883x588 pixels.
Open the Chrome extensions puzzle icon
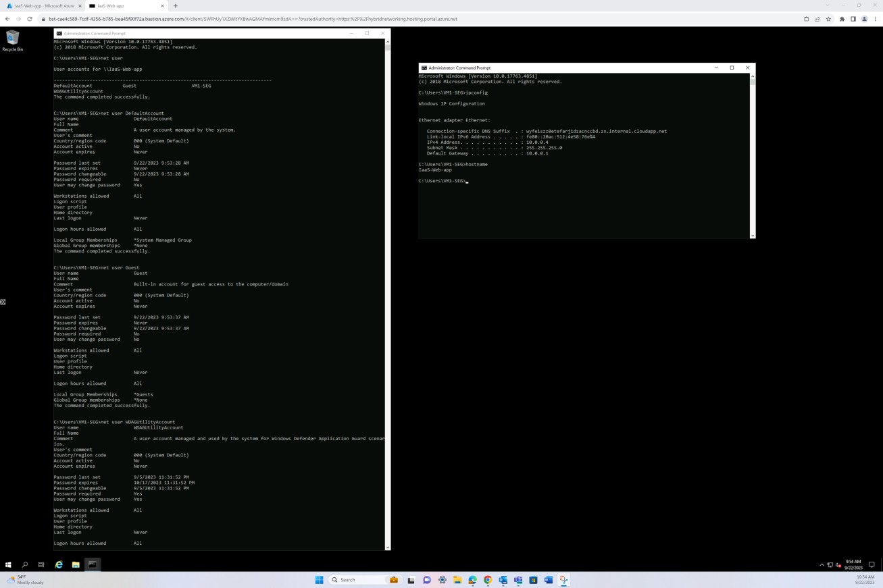842,19
